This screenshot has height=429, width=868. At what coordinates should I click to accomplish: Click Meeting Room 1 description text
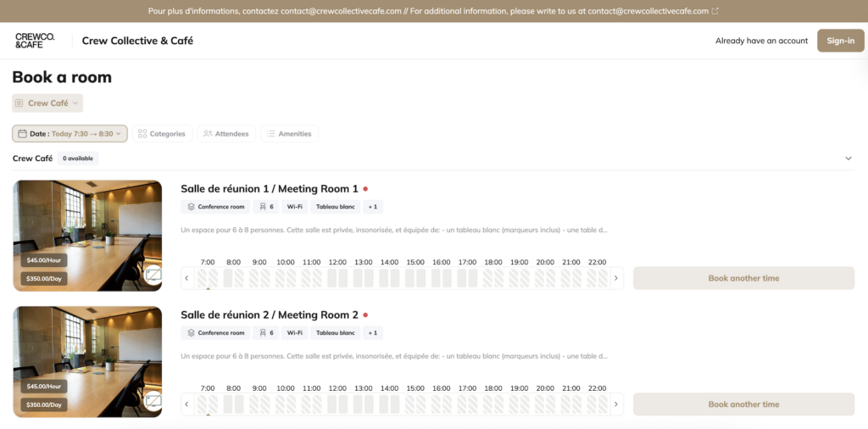point(394,230)
